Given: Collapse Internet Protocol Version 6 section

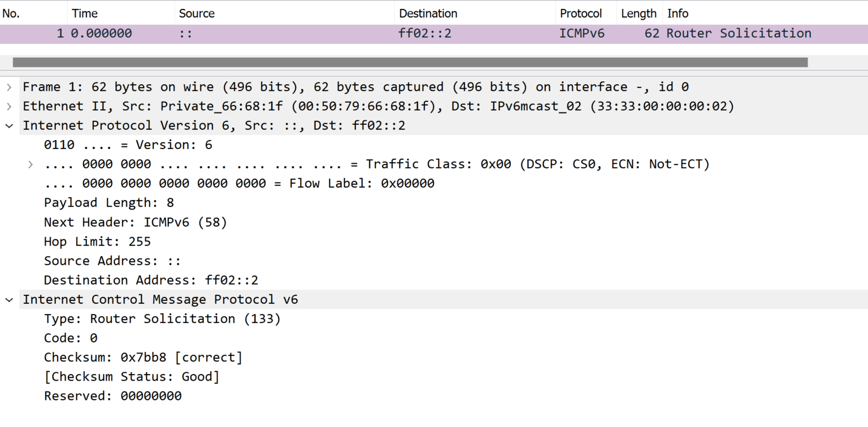Looking at the screenshot, I should 9,125.
